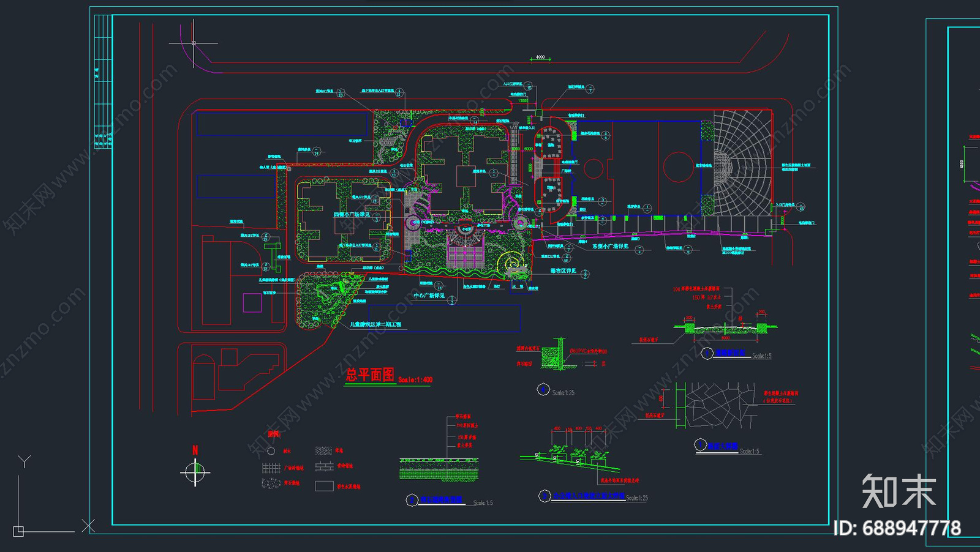980x552 pixels.
Task: Select the 西侧小广场详见 label
Action: coord(352,215)
